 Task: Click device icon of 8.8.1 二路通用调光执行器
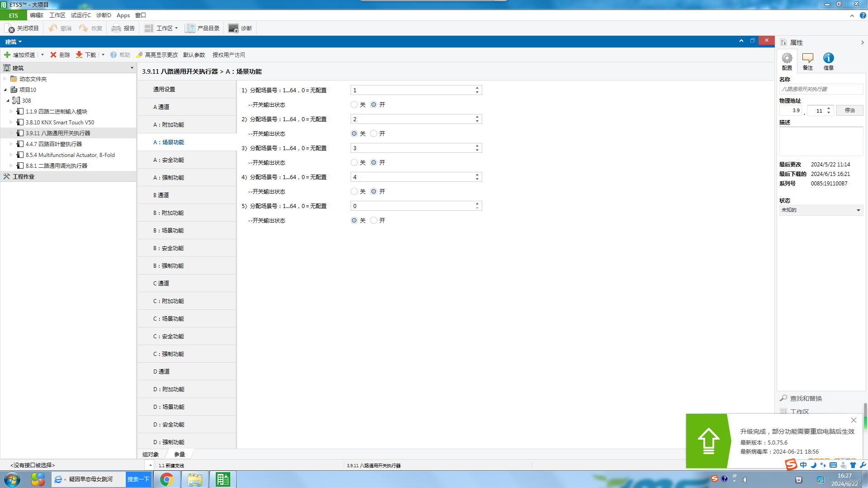coord(20,166)
